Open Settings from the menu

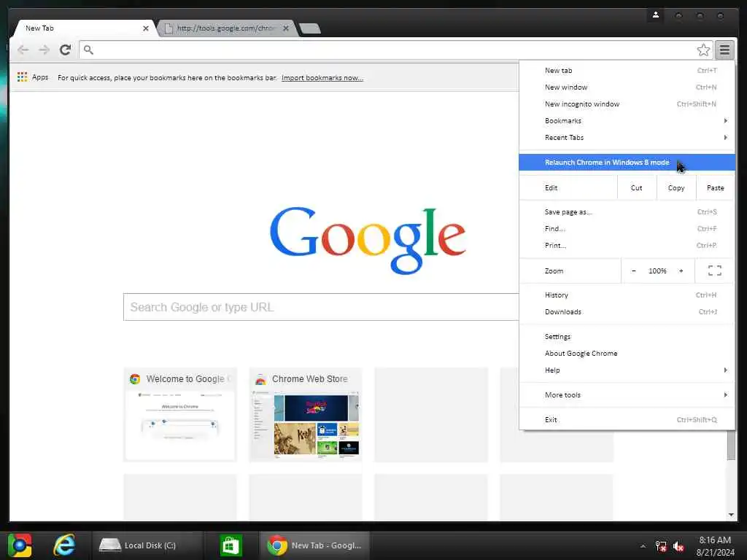[627, 337]
